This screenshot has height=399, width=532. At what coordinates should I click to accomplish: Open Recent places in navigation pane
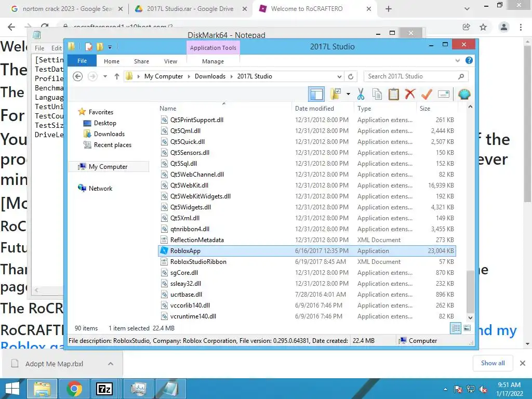coord(112,144)
